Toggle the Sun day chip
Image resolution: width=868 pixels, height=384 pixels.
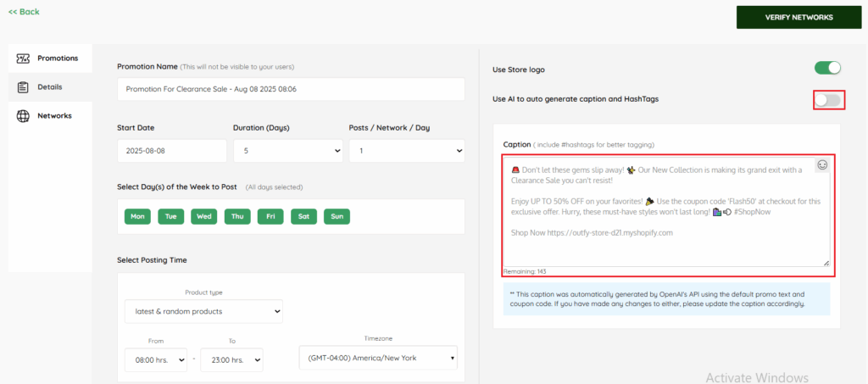337,216
